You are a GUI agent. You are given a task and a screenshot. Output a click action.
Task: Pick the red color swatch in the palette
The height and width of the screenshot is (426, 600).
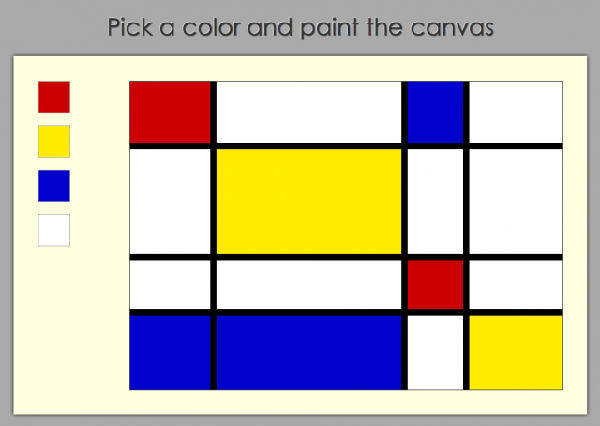[x=54, y=97]
